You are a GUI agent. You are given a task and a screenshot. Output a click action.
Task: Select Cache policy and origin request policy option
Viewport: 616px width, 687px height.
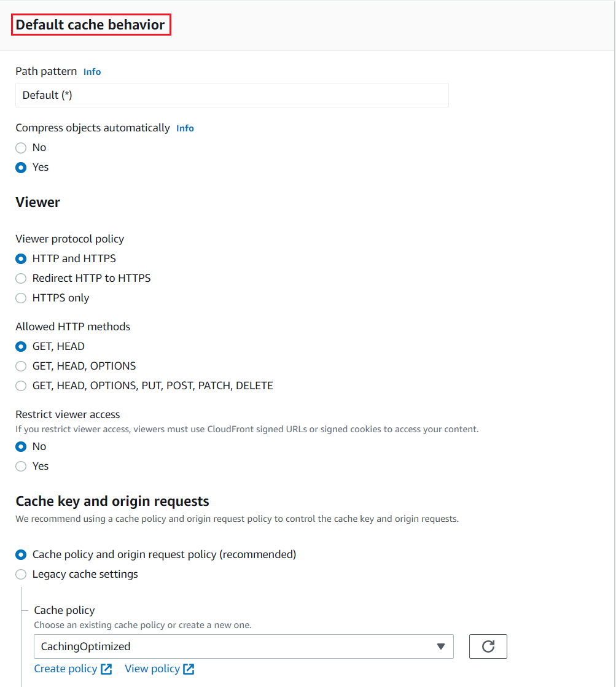pos(21,554)
